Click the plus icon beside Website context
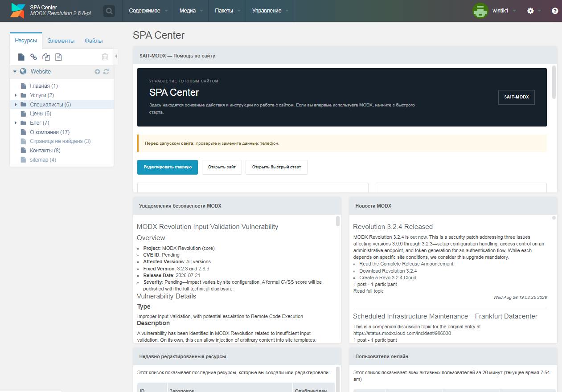The height and width of the screenshot is (392, 562). tap(97, 72)
